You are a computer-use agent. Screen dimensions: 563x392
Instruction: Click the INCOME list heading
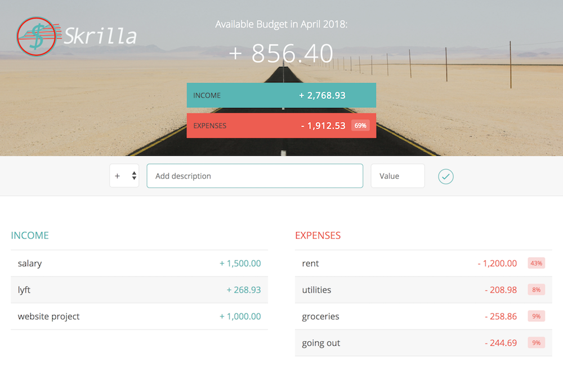point(30,235)
